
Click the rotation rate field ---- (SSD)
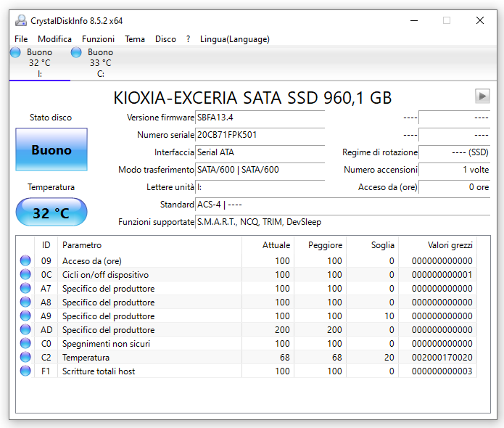click(x=455, y=152)
